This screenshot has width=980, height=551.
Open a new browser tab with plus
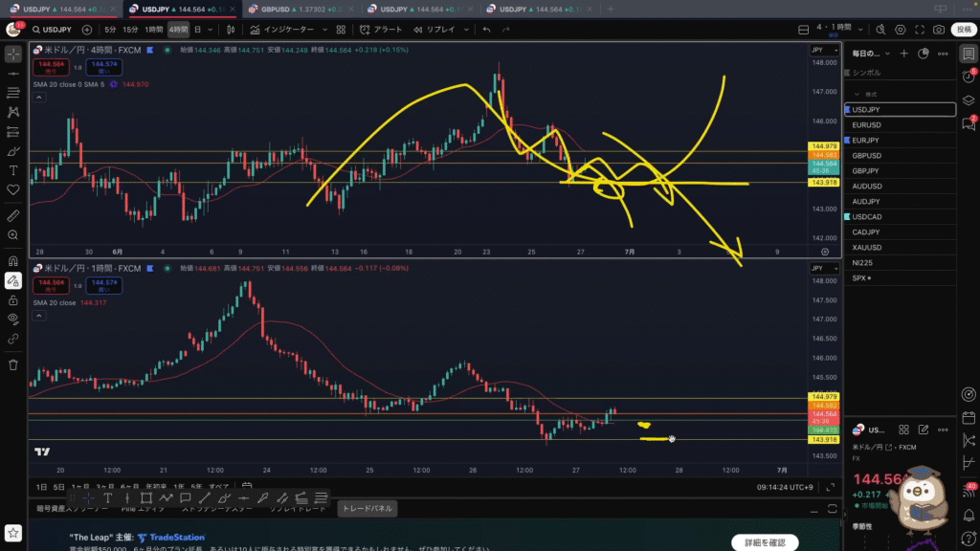(611, 9)
